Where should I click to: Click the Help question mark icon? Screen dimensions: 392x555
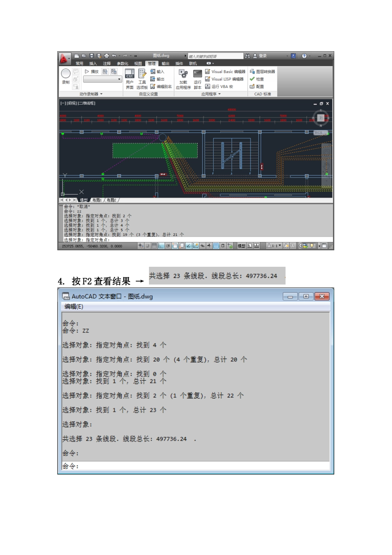tap(304, 56)
